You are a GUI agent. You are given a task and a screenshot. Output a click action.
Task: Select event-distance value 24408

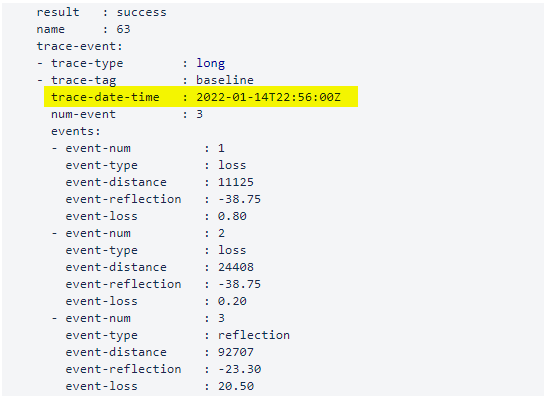pyautogui.click(x=236, y=267)
